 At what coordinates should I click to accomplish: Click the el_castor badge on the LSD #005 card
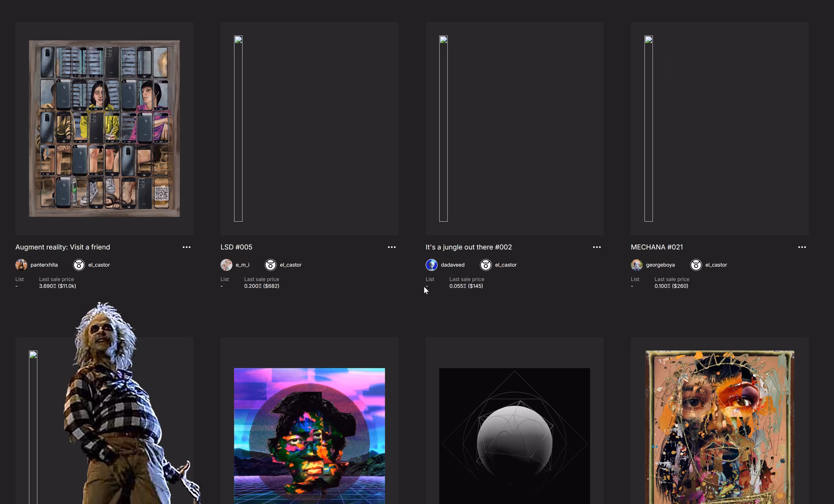click(x=270, y=265)
